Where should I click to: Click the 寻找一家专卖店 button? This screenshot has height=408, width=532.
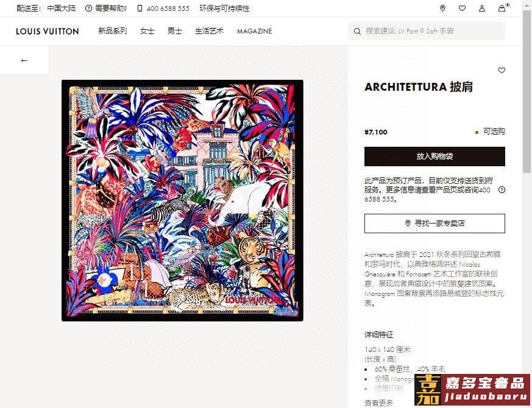click(434, 223)
